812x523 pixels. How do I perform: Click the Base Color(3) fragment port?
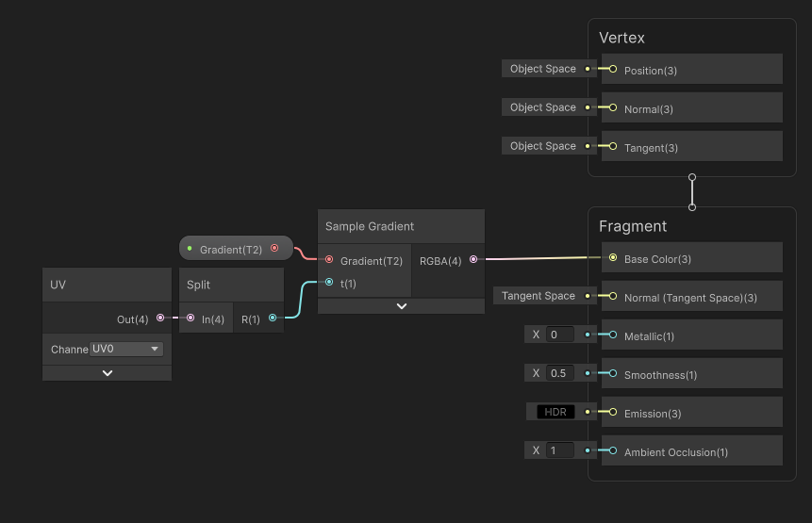pos(613,257)
